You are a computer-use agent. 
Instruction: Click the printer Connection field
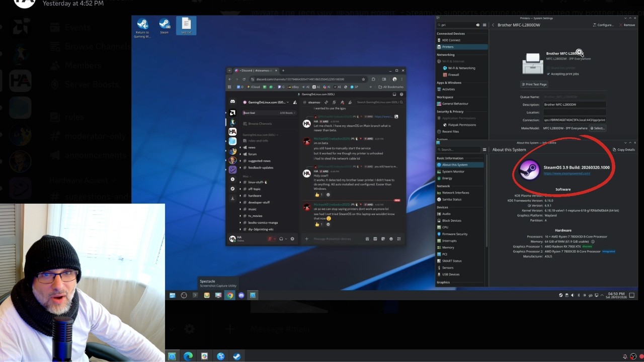pos(574,120)
